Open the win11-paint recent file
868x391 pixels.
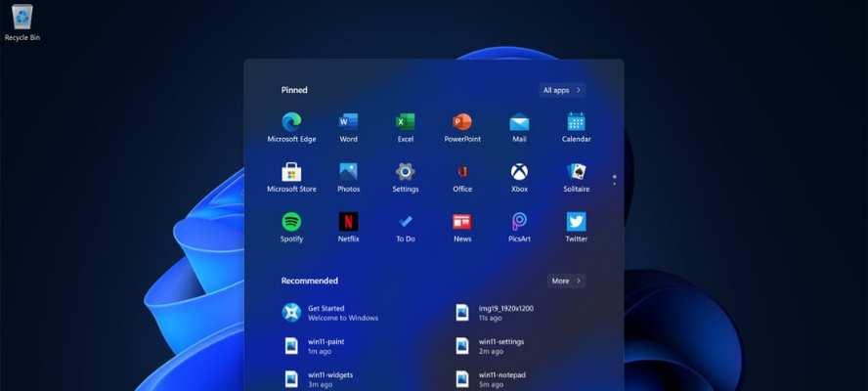click(314, 346)
